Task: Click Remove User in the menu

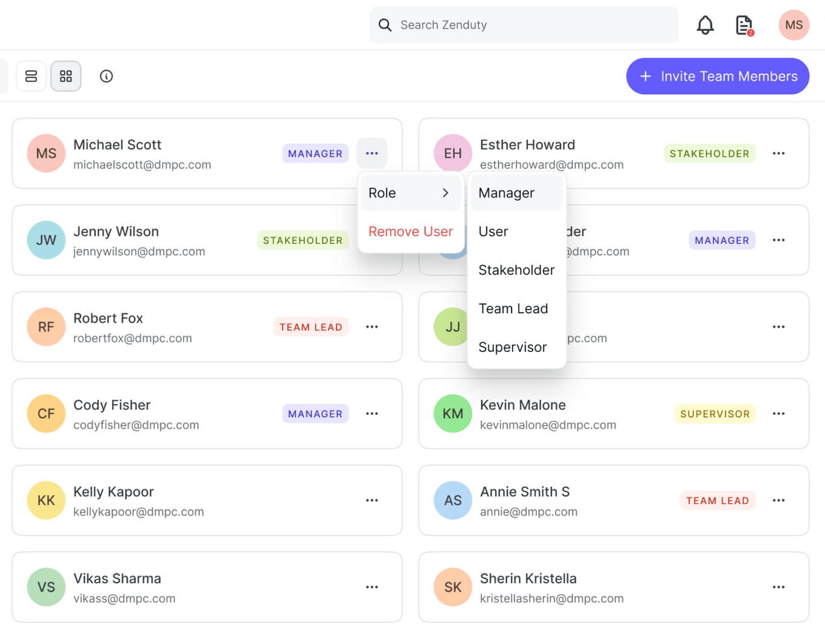Action: [410, 231]
